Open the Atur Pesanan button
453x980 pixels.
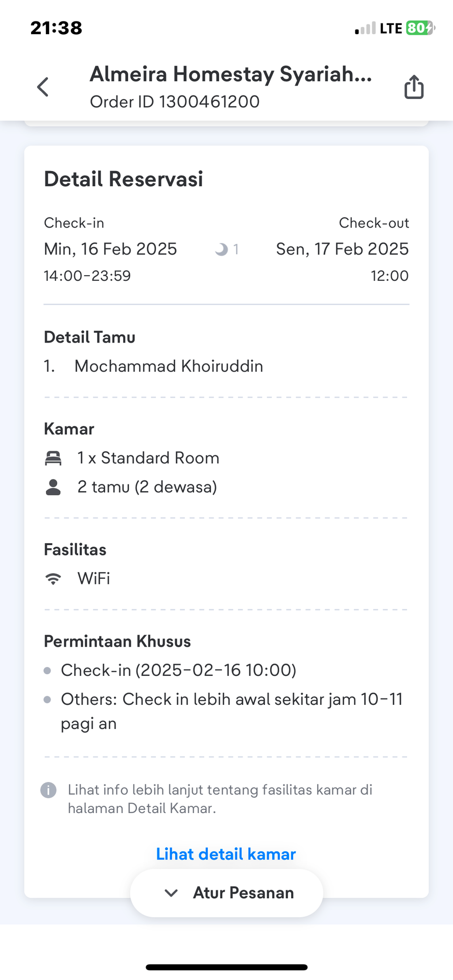point(227,893)
